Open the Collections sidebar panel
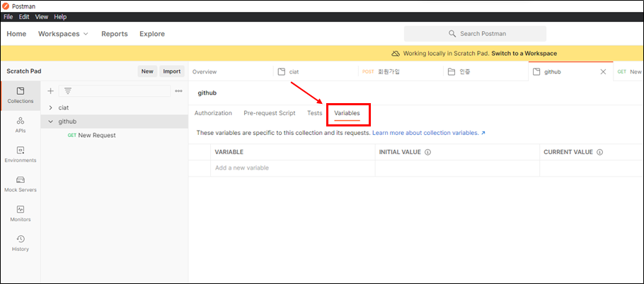Screen dimensions: 644x284 pyautogui.click(x=21, y=95)
